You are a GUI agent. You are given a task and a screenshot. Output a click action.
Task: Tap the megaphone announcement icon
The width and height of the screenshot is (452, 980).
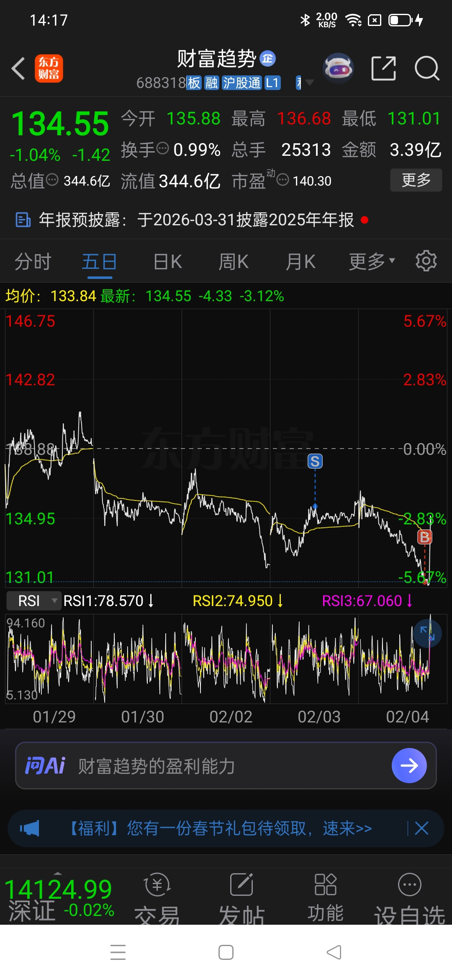point(29,828)
